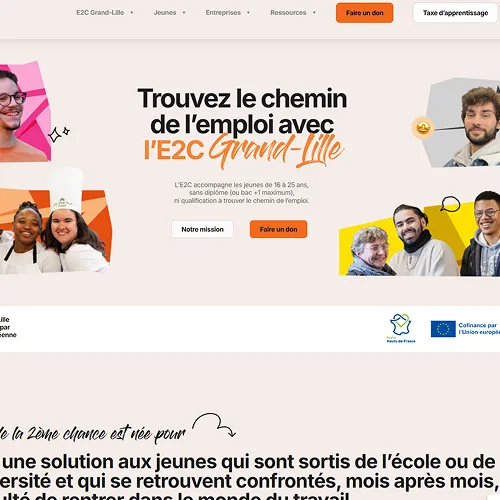Viewport: 500px width, 500px height.
Task: Click Faire un don in the header
Action: pyautogui.click(x=365, y=13)
